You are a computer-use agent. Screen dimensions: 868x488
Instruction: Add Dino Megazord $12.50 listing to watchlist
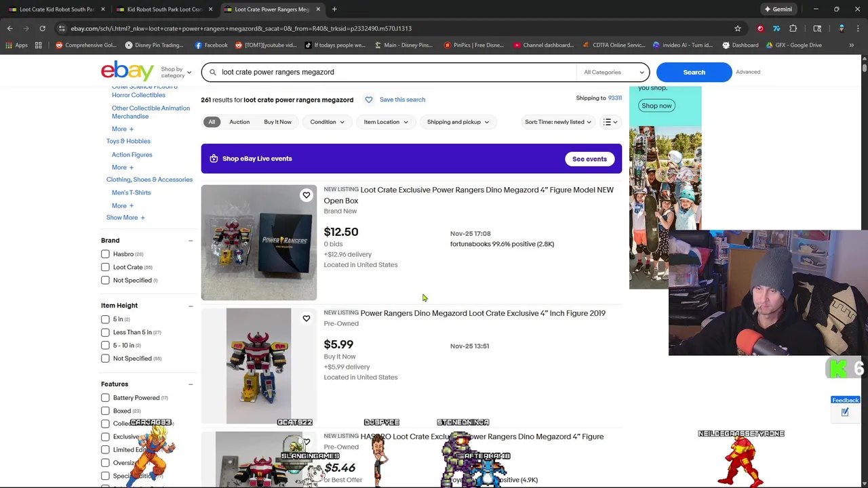307,195
